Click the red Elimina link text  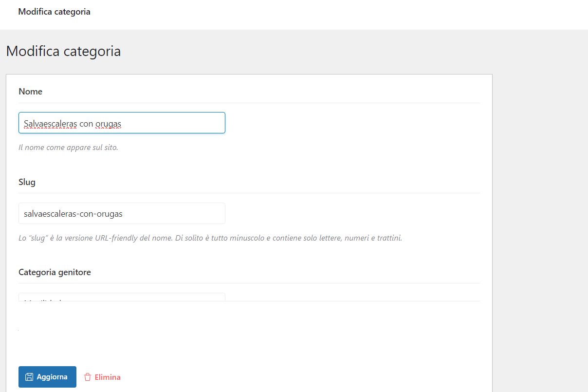click(x=108, y=377)
